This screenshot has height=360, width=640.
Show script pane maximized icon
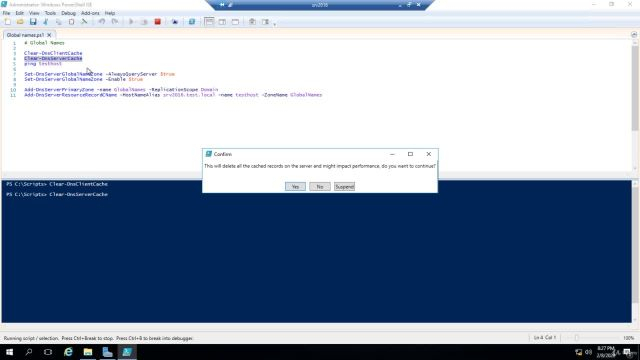click(x=235, y=22)
